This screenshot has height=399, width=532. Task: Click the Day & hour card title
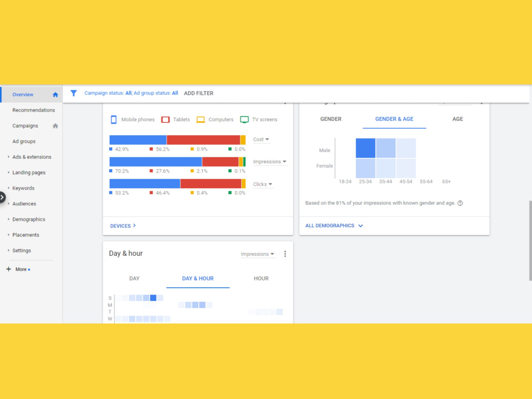126,253
